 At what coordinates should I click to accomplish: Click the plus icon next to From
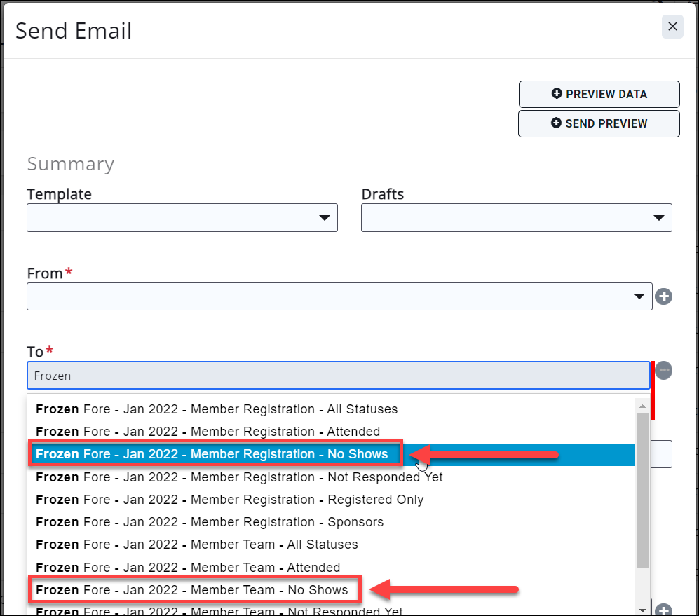(663, 296)
